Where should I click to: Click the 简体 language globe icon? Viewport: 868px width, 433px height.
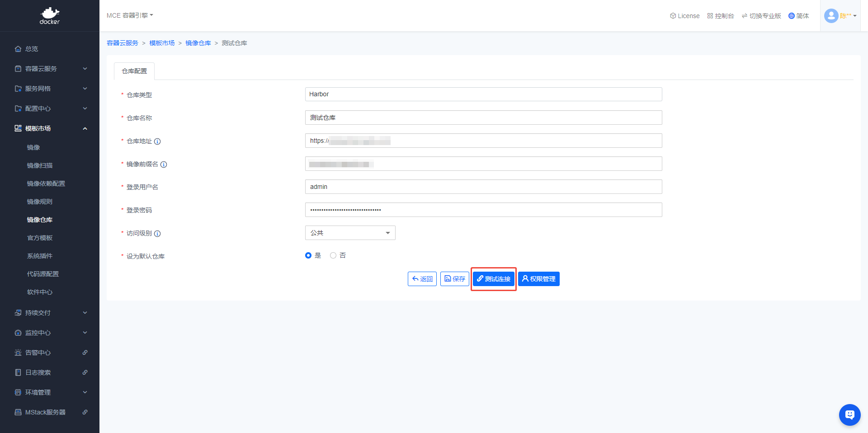pyautogui.click(x=791, y=16)
